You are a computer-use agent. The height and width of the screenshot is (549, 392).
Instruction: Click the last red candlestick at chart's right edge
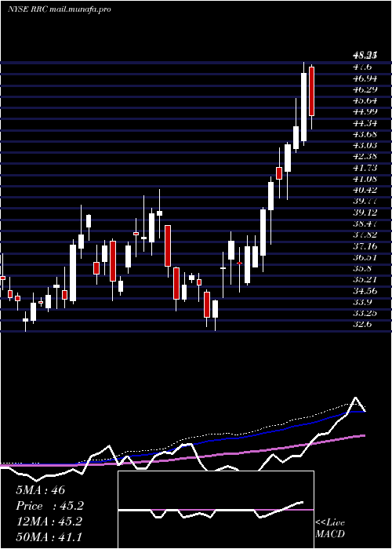(x=311, y=91)
